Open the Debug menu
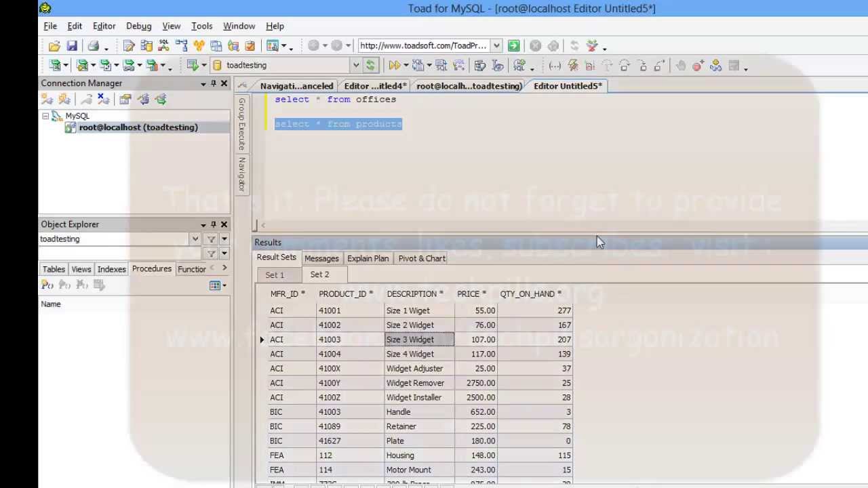The width and height of the screenshot is (868, 488). point(138,26)
